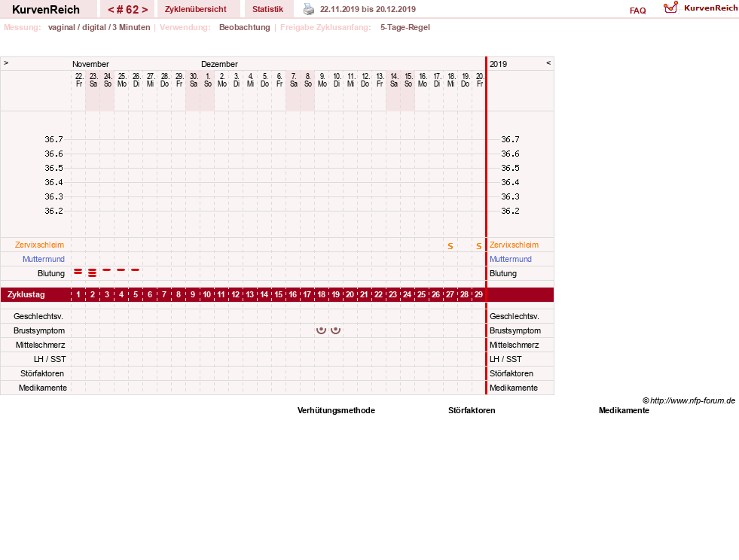Click cycle day 21 cell

click(x=364, y=294)
